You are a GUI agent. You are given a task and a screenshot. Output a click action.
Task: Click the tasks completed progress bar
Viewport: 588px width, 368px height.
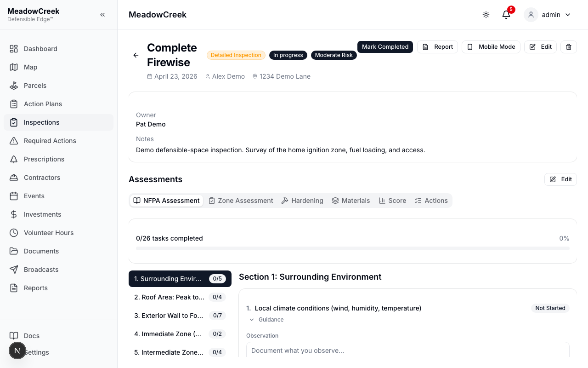[x=353, y=248]
